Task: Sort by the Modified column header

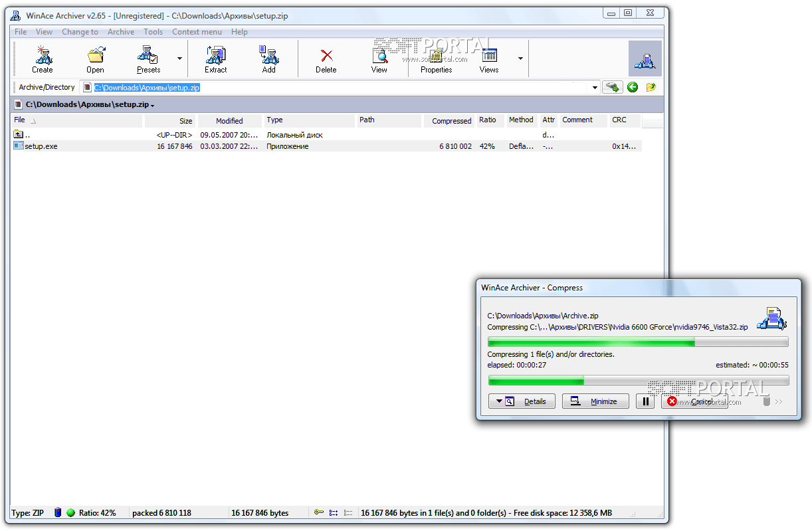Action: [229, 121]
